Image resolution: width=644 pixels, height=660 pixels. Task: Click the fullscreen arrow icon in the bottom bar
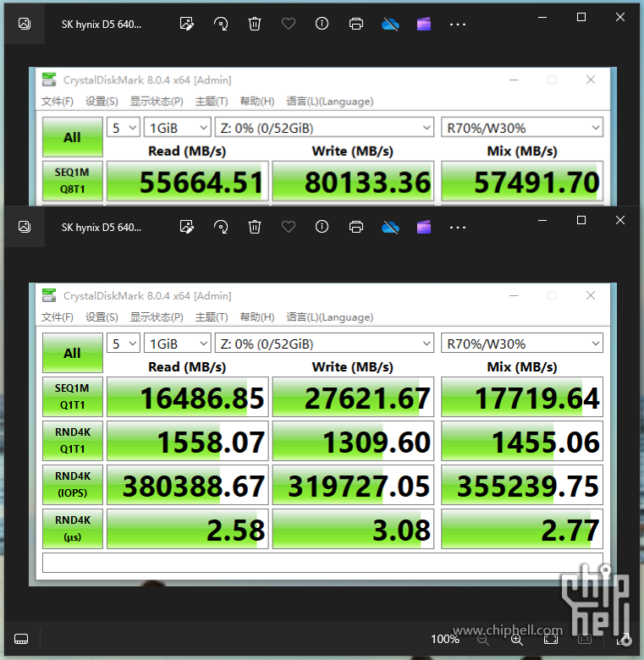pyautogui.click(x=623, y=639)
